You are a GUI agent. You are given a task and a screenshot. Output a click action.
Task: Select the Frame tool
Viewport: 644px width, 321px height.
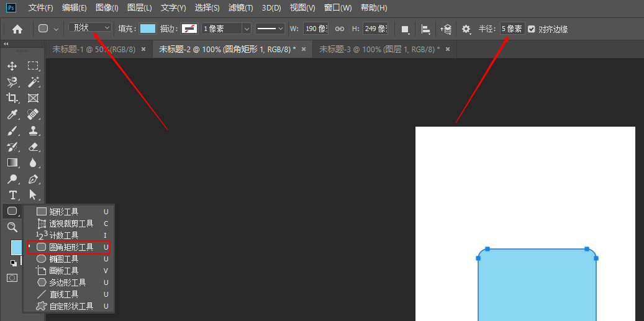pyautogui.click(x=33, y=98)
